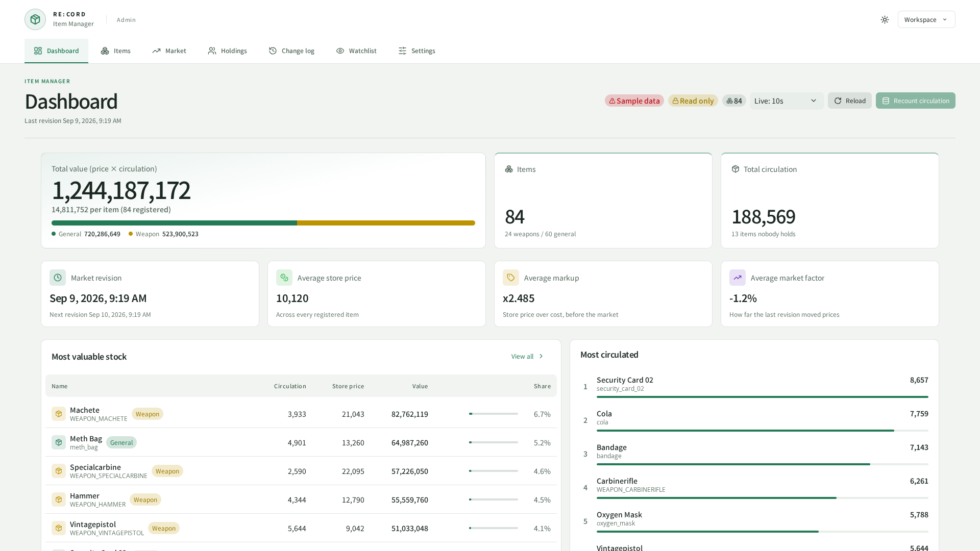Click the Market revision clock icon
This screenshot has width=980, height=551.
[x=58, y=278]
